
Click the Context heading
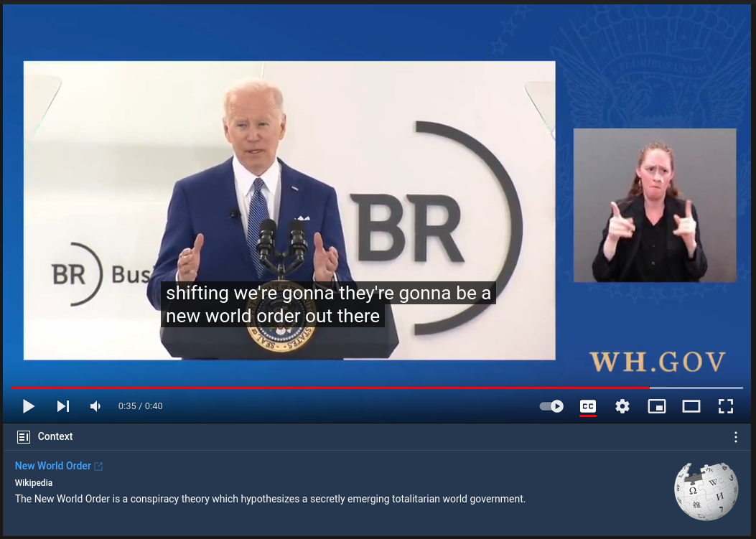click(x=55, y=436)
